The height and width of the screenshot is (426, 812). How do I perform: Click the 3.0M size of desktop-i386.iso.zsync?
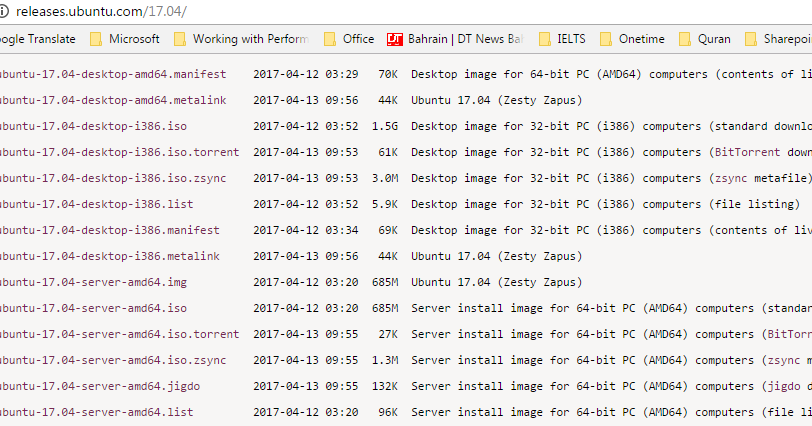click(x=385, y=178)
